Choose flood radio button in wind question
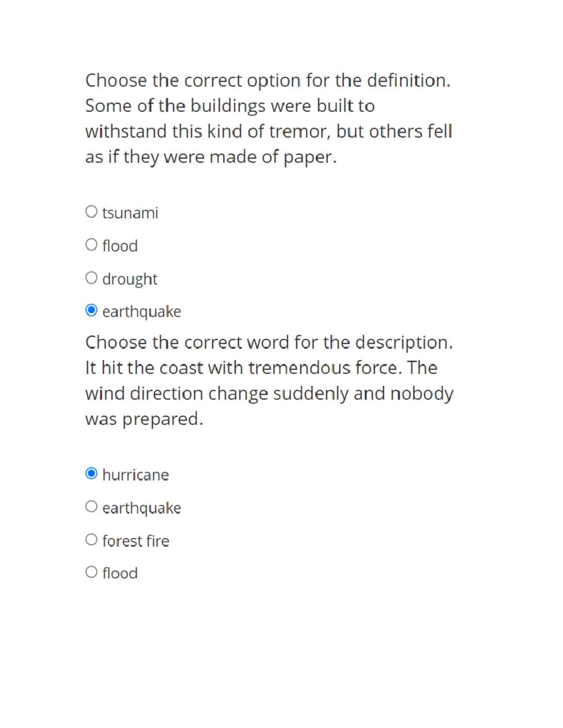The width and height of the screenshot is (563, 728). [x=91, y=572]
